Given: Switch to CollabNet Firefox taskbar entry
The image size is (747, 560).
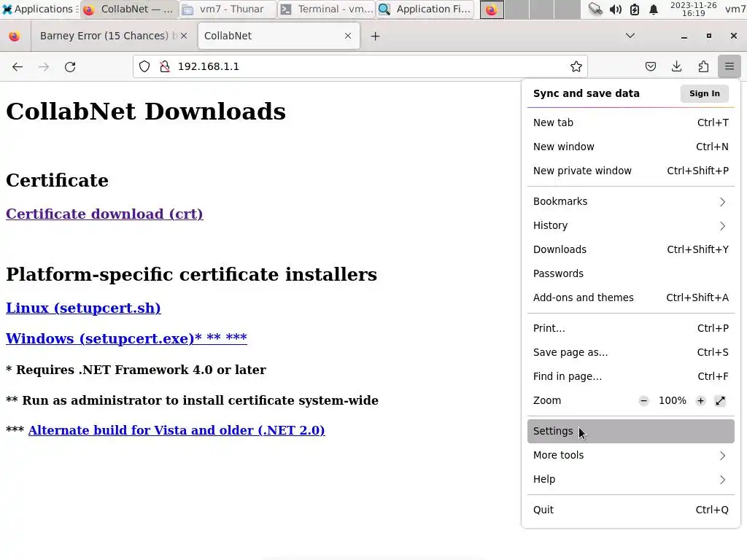Looking at the screenshot, I should (x=129, y=9).
